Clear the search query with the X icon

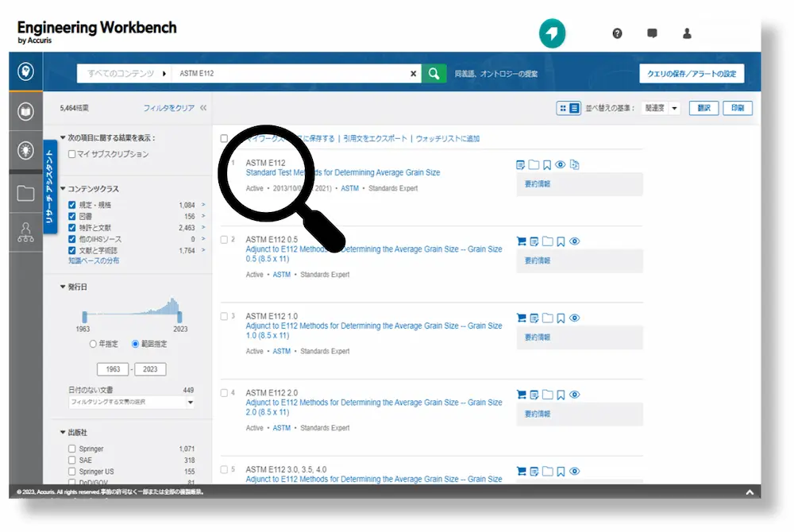413,73
